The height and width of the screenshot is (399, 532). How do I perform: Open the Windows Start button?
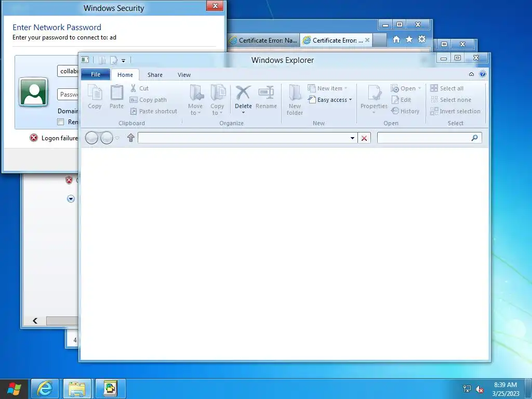[14, 389]
